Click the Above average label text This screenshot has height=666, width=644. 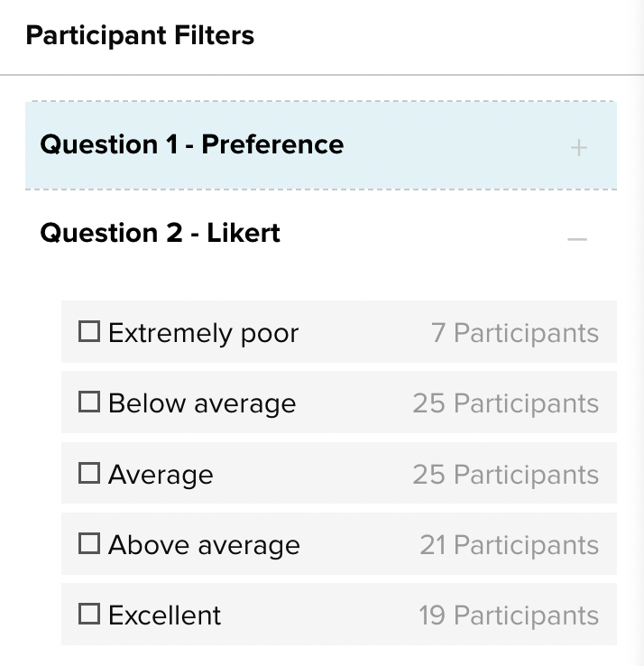pyautogui.click(x=204, y=545)
